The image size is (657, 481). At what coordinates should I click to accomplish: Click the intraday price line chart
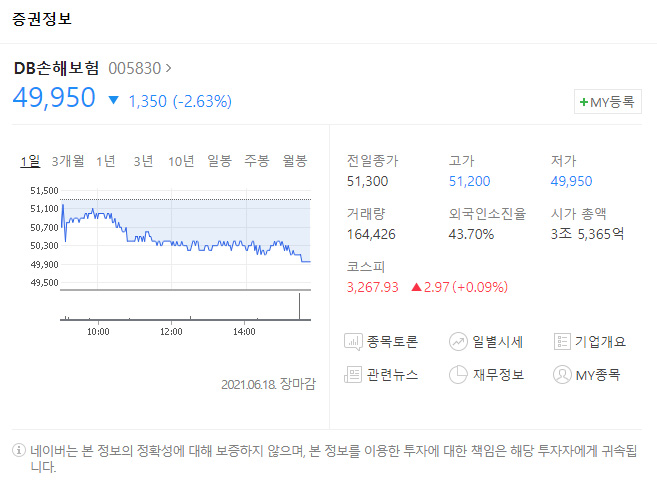click(185, 239)
